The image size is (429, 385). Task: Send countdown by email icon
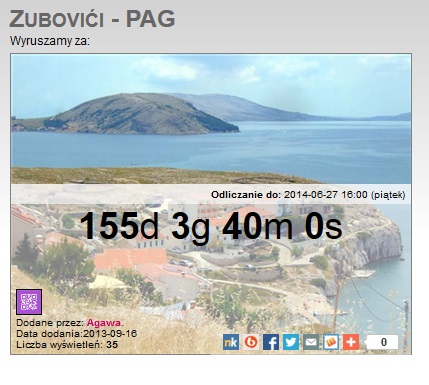pyautogui.click(x=311, y=342)
